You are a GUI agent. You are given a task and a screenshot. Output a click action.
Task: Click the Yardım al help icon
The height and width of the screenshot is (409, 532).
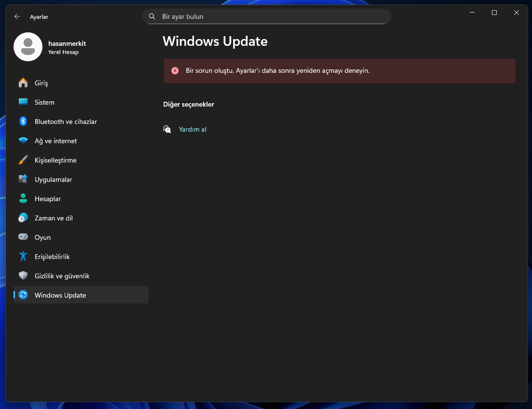(167, 129)
